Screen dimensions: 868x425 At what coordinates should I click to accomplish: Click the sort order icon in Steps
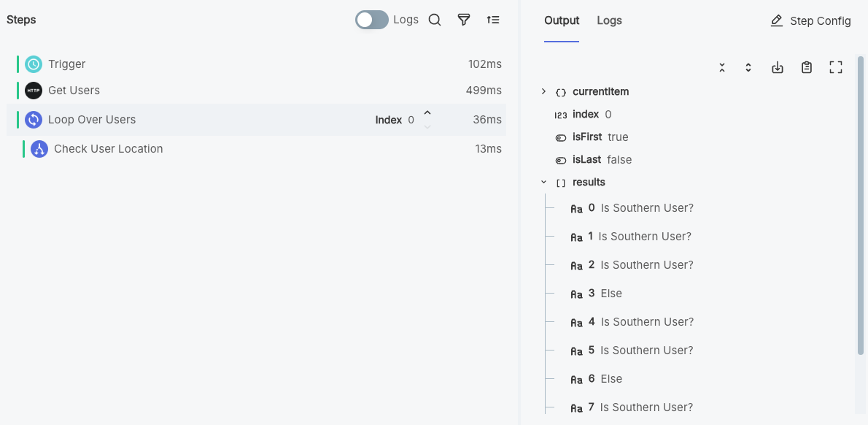(x=493, y=20)
